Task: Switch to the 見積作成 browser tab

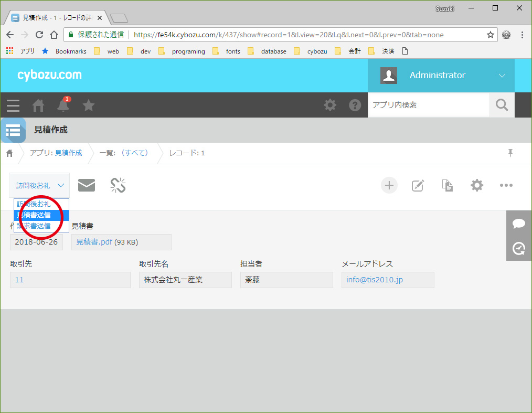Action: [x=57, y=18]
